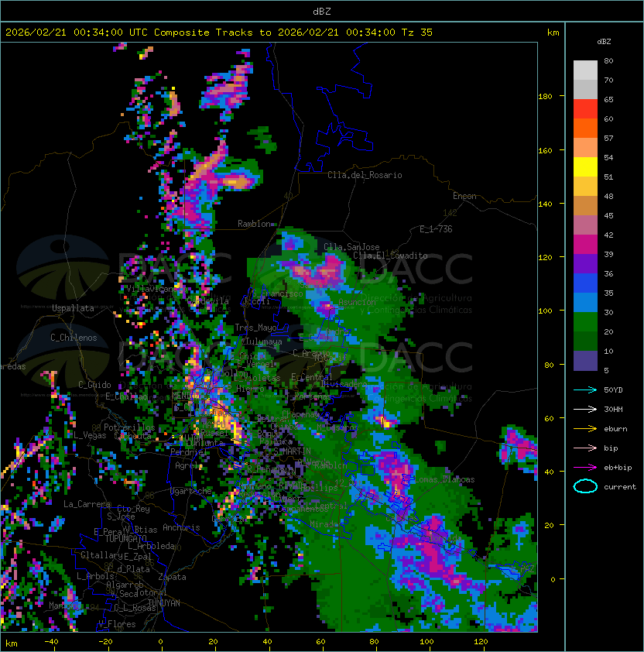Click the 'eburn' legend label
This screenshot has width=644, height=652.
615,429
